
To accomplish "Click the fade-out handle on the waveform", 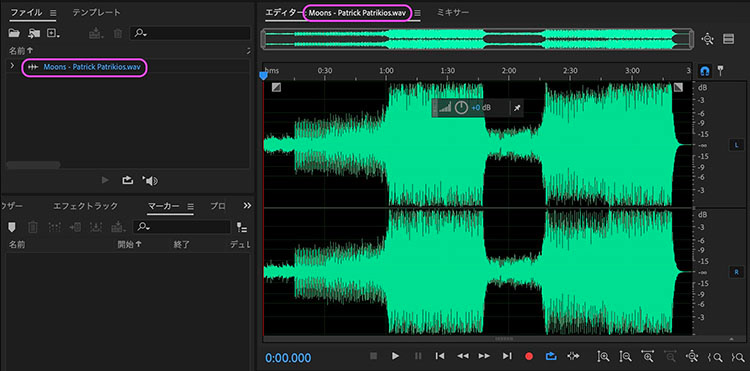I will pyautogui.click(x=679, y=87).
